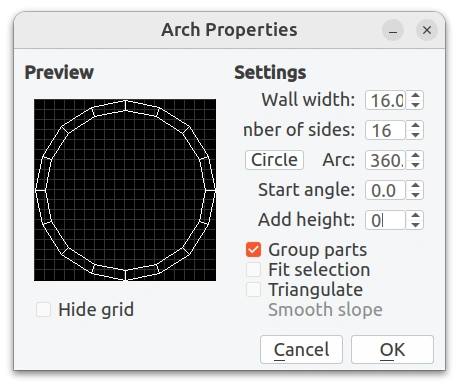Screen dimensions: 459x387
Task: Click the arch preview image
Action: pos(125,190)
